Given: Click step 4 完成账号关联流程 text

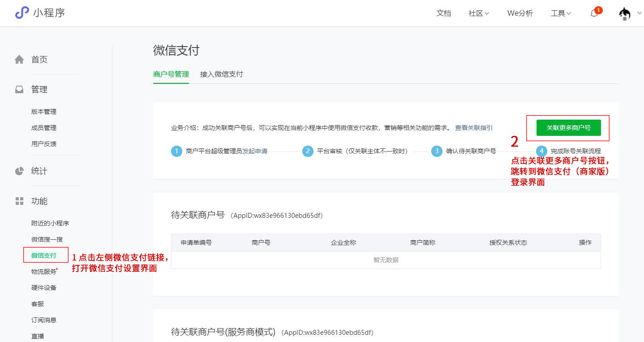Looking at the screenshot, I should click(576, 151).
